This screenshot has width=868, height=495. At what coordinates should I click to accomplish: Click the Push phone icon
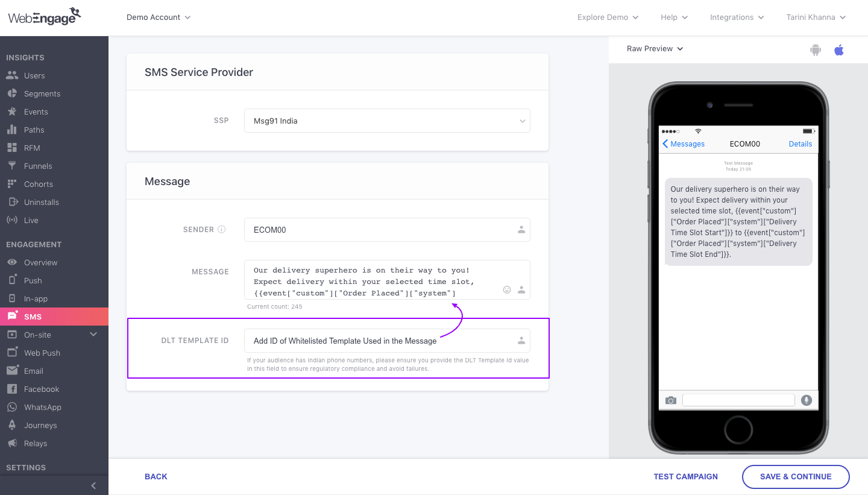(12, 280)
